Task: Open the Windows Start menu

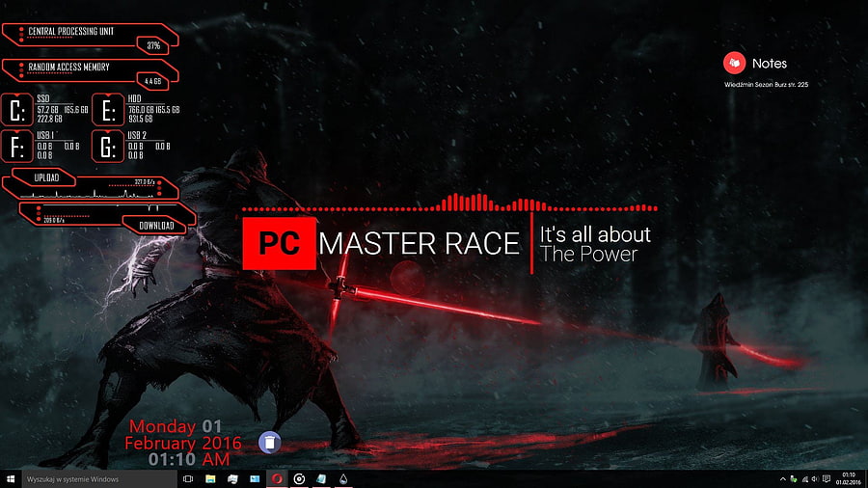Action: click(x=10, y=479)
